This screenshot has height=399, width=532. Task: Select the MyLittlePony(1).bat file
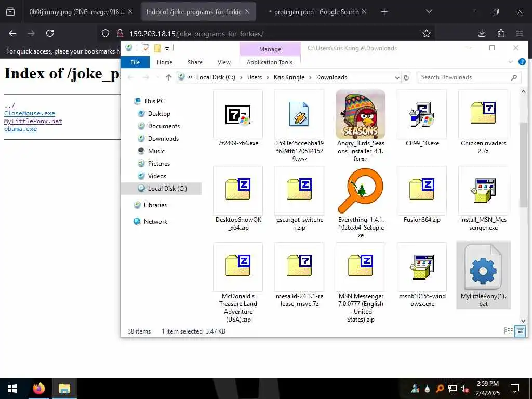tap(483, 275)
